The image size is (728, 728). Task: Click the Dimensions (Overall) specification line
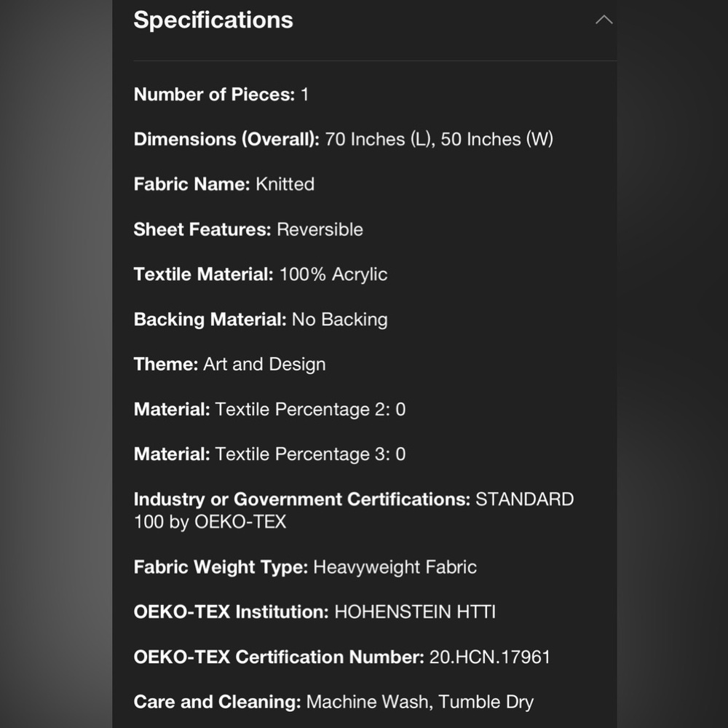pos(343,139)
